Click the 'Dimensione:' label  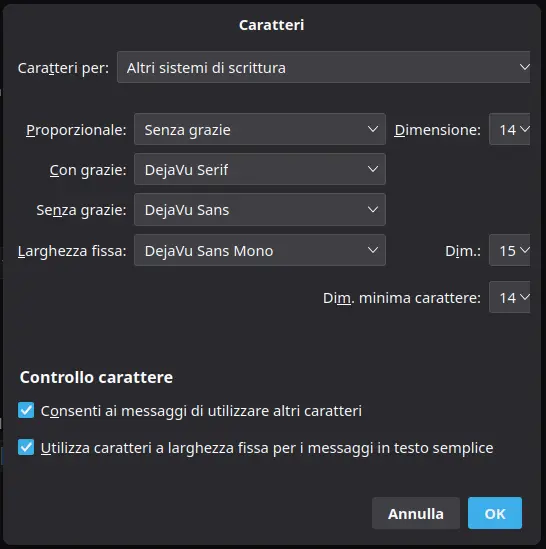click(437, 130)
